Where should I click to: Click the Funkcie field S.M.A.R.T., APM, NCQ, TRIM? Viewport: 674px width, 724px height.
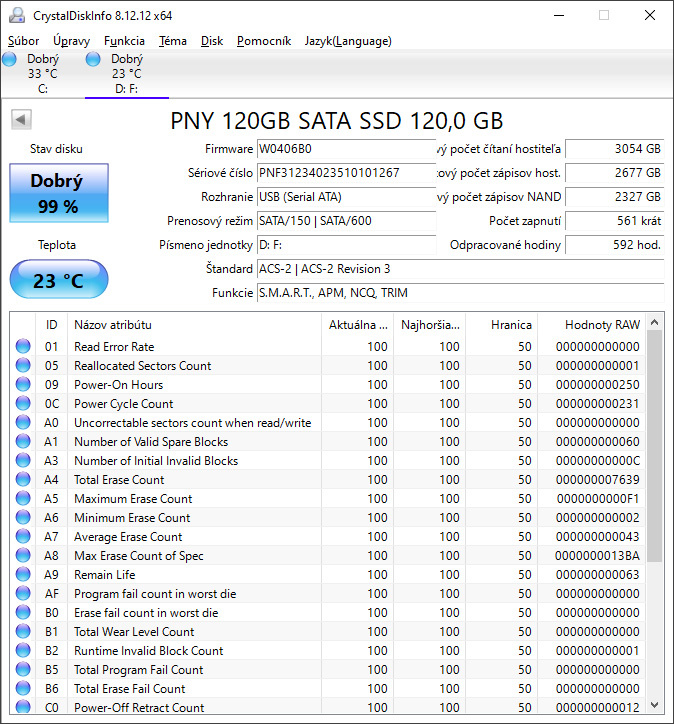click(460, 293)
